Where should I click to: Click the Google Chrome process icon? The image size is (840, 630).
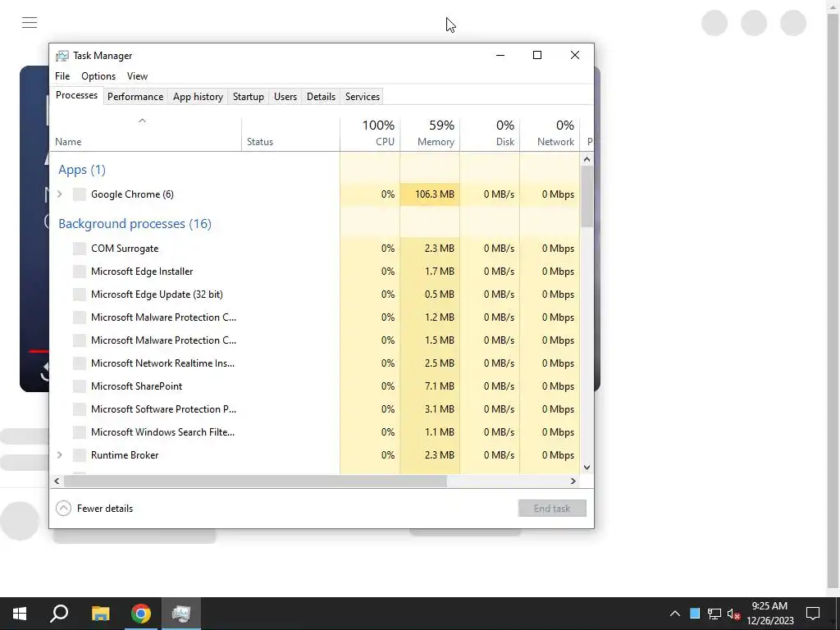click(x=80, y=194)
